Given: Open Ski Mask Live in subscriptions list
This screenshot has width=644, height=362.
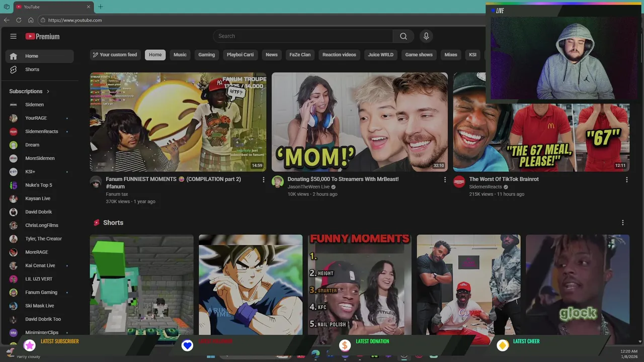Looking at the screenshot, I should pos(40,306).
